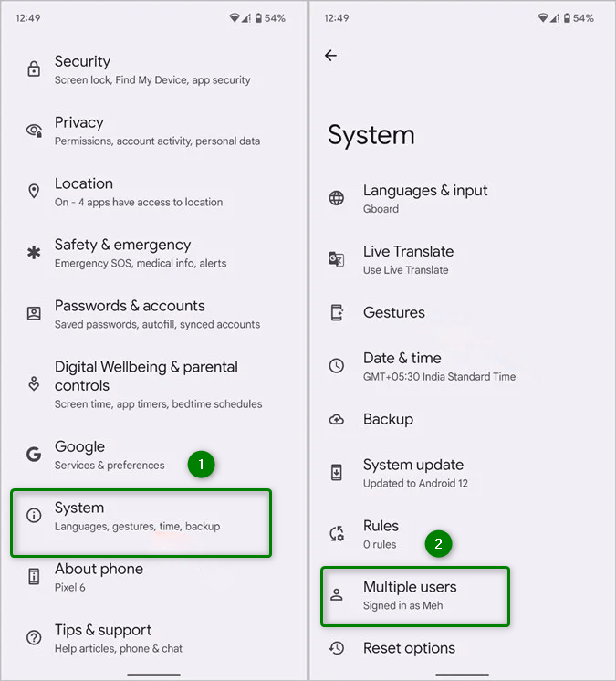Image resolution: width=616 pixels, height=681 pixels.
Task: Tap the System page heading
Action: 371,135
